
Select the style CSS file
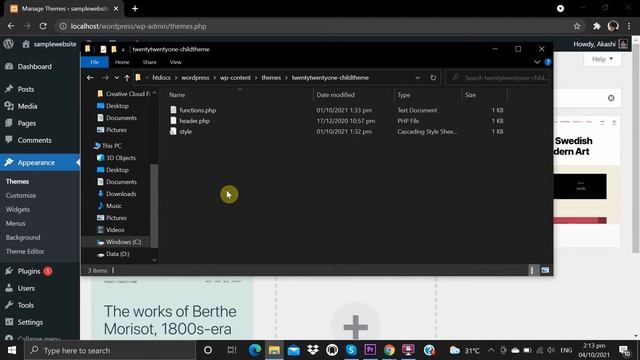(185, 131)
